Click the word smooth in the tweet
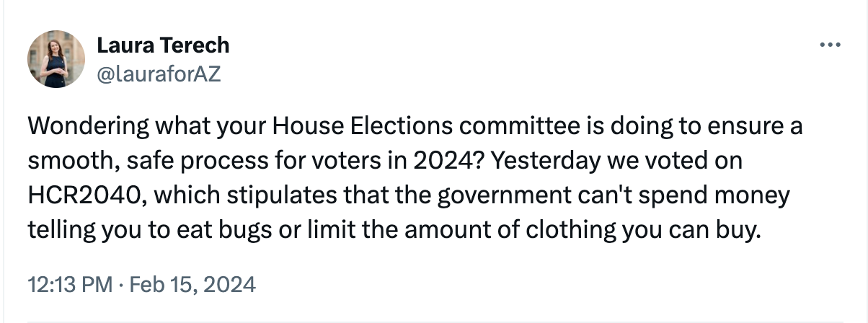The width and height of the screenshot is (868, 323). pyautogui.click(x=68, y=161)
